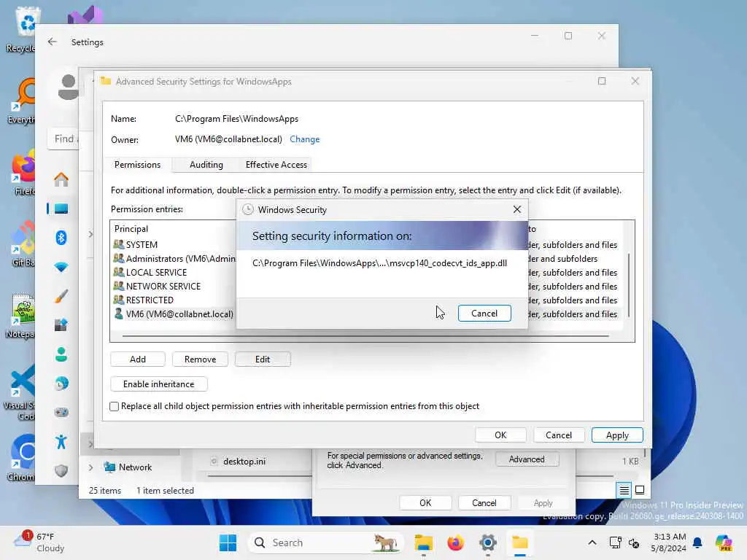Open the Chrome desktop shortcut

(21, 457)
